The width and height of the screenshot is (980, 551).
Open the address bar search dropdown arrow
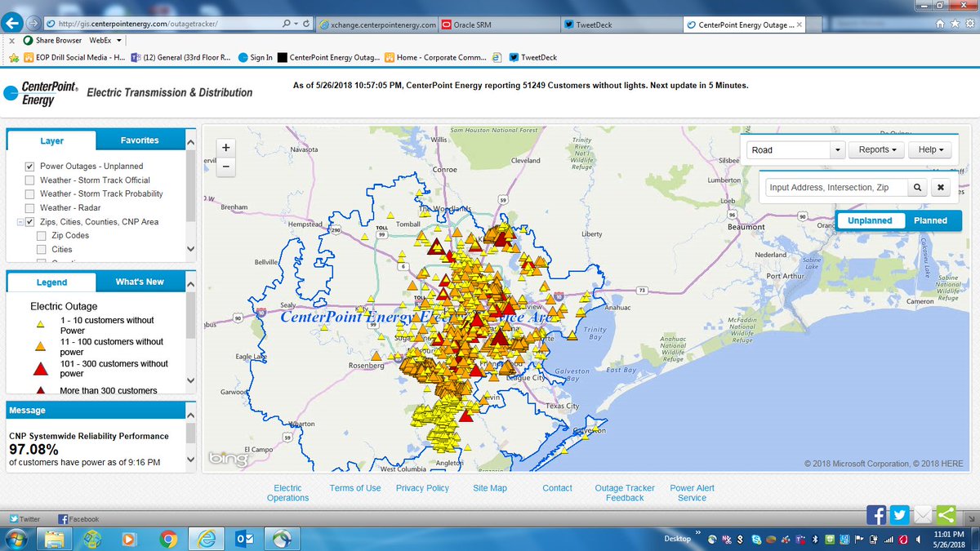coord(297,24)
